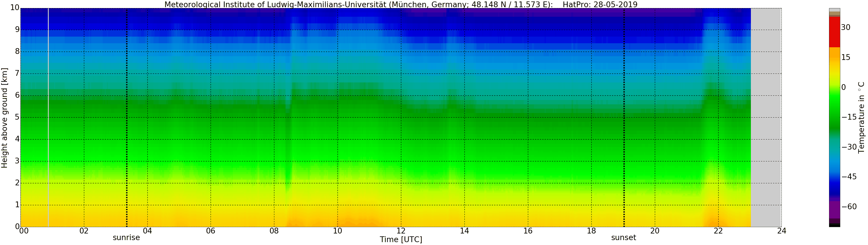Screen dimensions: 868x245
Task: Select the '4' height axis tick label
Action: click(17, 139)
